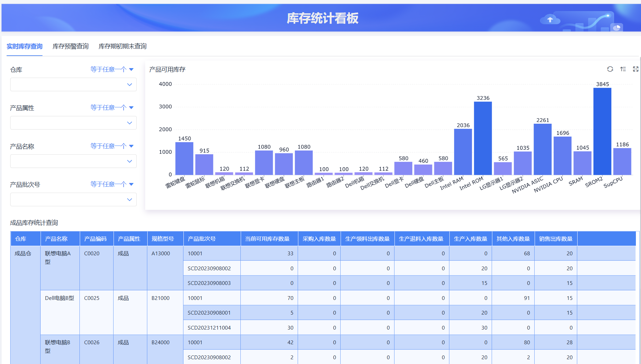This screenshot has width=641, height=364.
Task: Click the 产品属性 column header
Action: [130, 239]
